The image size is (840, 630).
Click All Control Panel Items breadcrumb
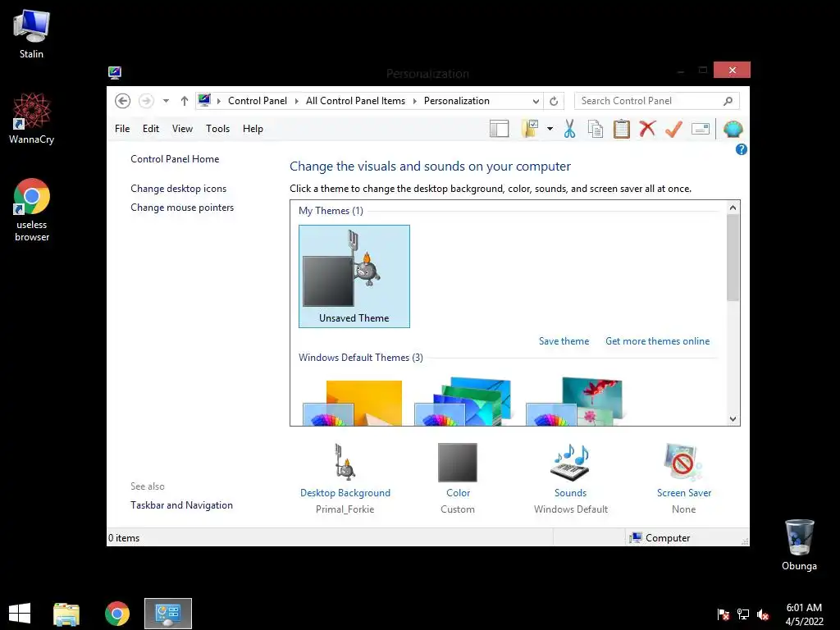click(x=355, y=101)
